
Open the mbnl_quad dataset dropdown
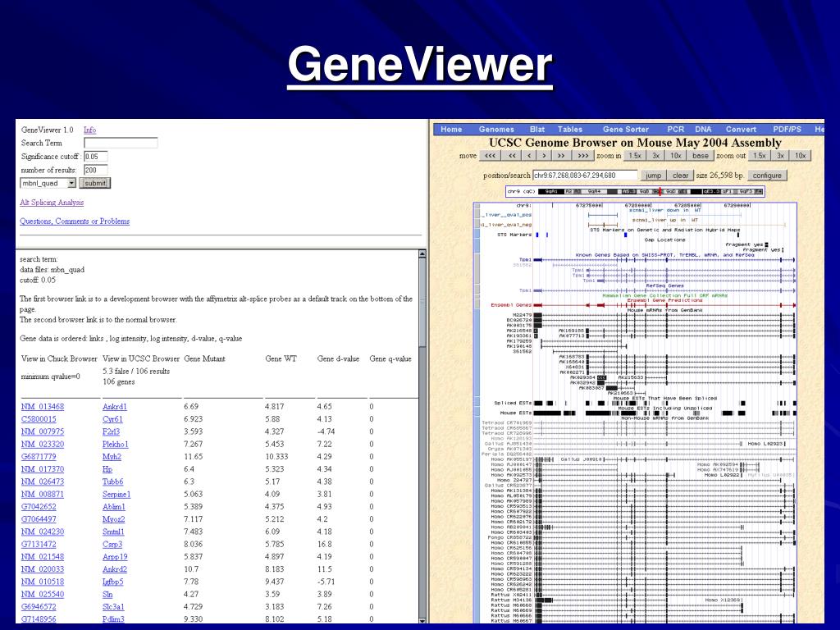(x=48, y=183)
